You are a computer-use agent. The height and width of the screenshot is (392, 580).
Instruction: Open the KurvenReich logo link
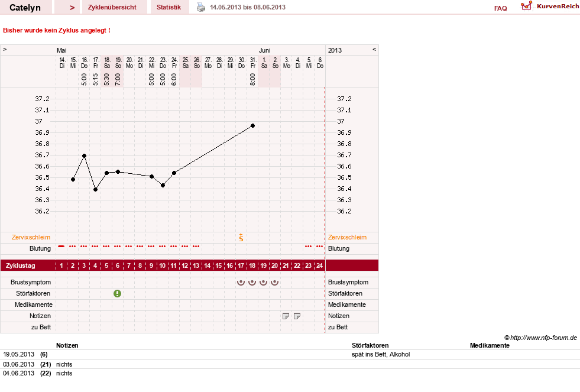click(x=549, y=7)
